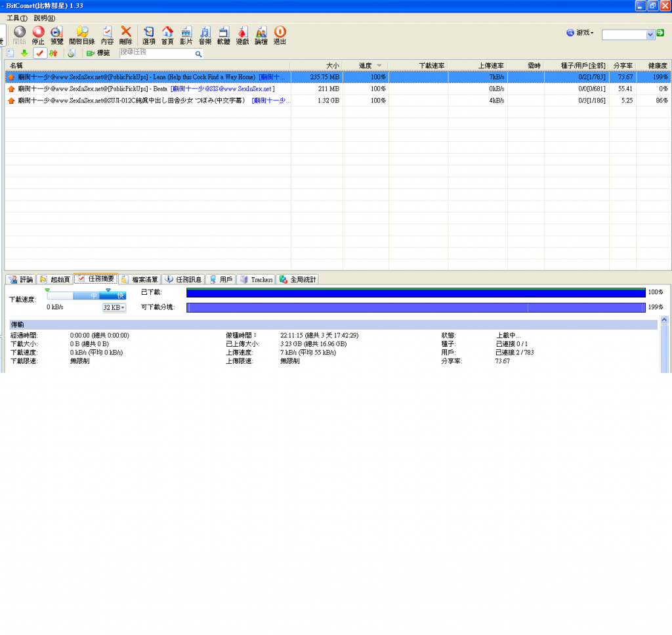The width and height of the screenshot is (672, 635).
Task: Click the orange Exit (退出) power icon
Action: point(280,32)
